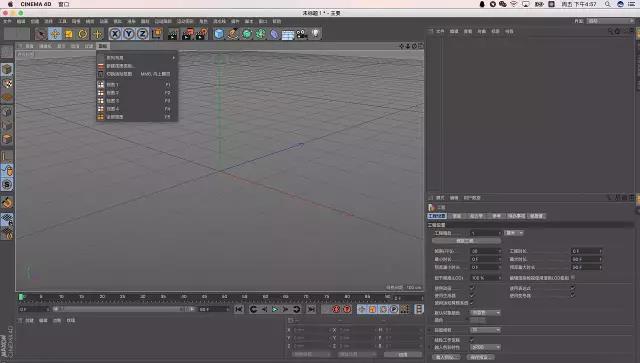This screenshot has height=363, width=640.
Task: Toggle the 使用表达式 checkbox
Action: (x=573, y=288)
